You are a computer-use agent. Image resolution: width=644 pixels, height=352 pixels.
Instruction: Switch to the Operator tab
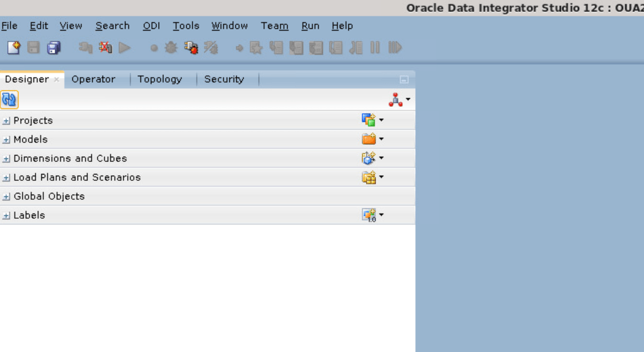coord(94,79)
